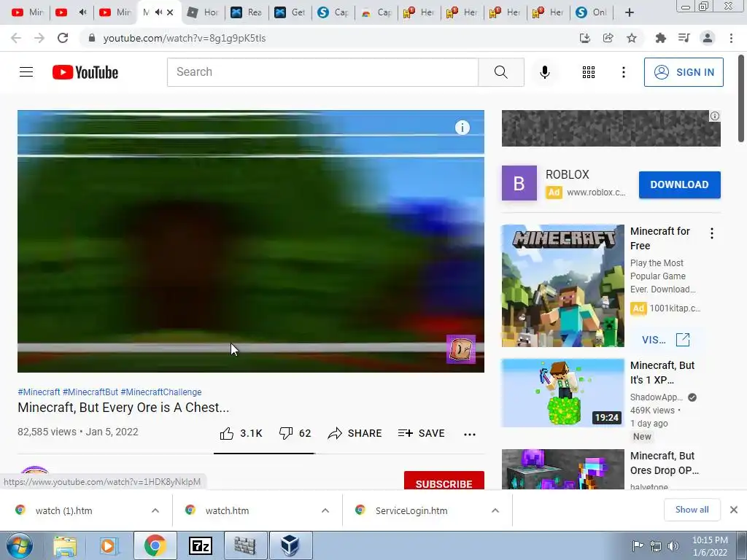Open more actions ellipsis below video
The image size is (747, 560).
coord(470,434)
